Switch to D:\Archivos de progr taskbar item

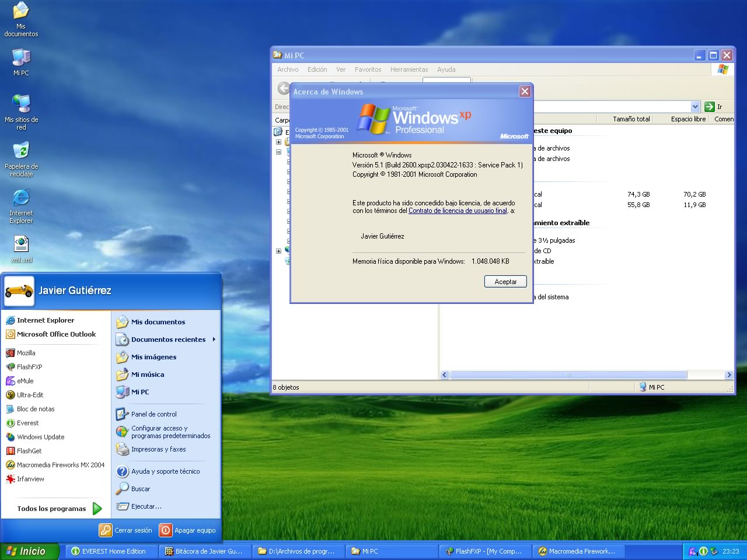pos(298,551)
